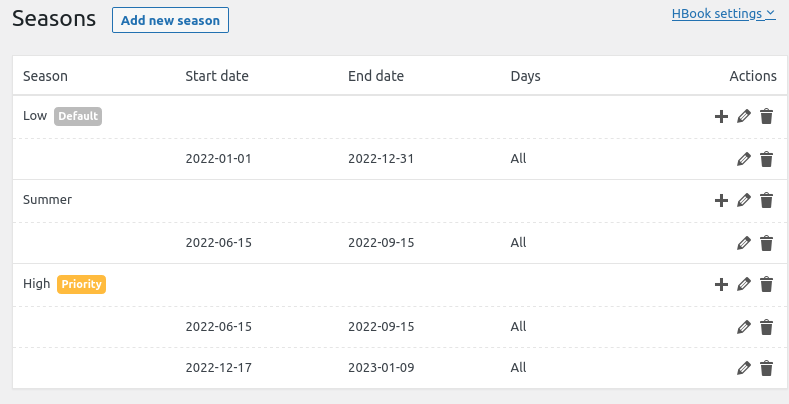Open the HBook settings dropdown
The width and height of the screenshot is (789, 404).
724,13
